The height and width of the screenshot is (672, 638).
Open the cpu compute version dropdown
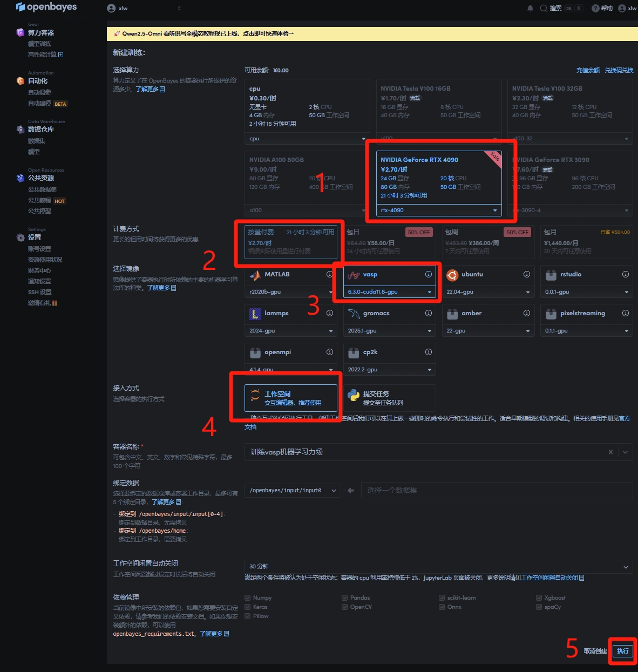(x=307, y=139)
